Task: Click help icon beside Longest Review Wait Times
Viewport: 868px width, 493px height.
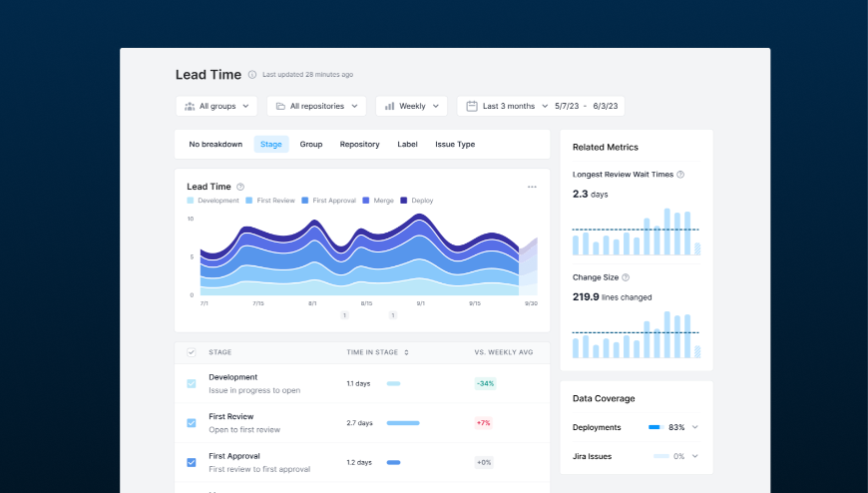Action: point(680,175)
